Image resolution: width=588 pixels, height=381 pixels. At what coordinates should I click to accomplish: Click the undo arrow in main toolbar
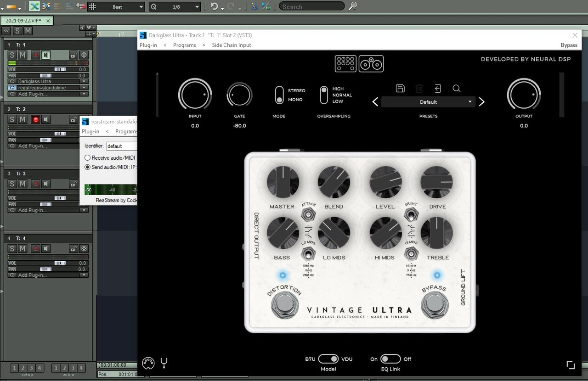(215, 6)
